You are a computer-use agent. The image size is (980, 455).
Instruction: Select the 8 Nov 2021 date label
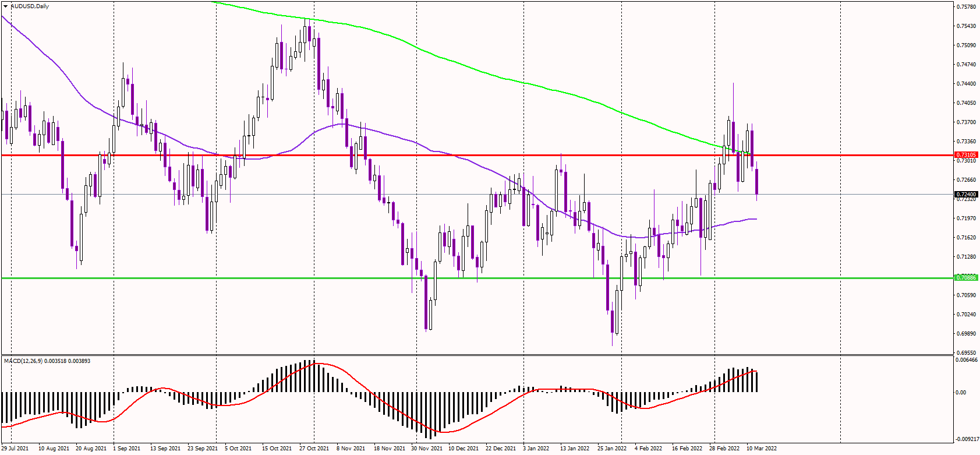pos(351,449)
